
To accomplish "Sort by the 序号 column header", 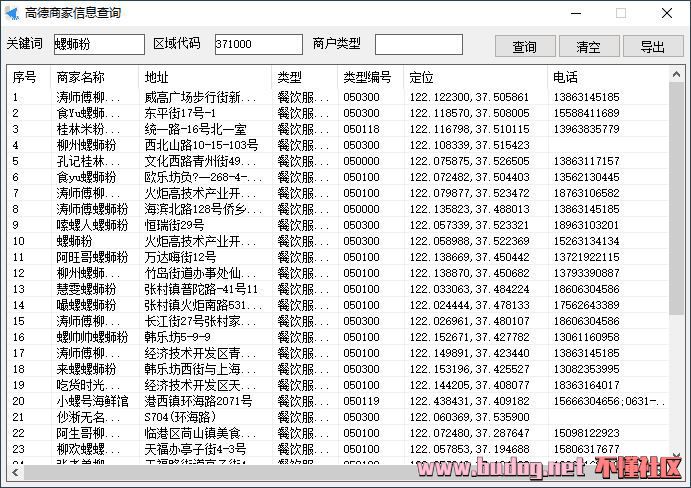I will [24, 77].
